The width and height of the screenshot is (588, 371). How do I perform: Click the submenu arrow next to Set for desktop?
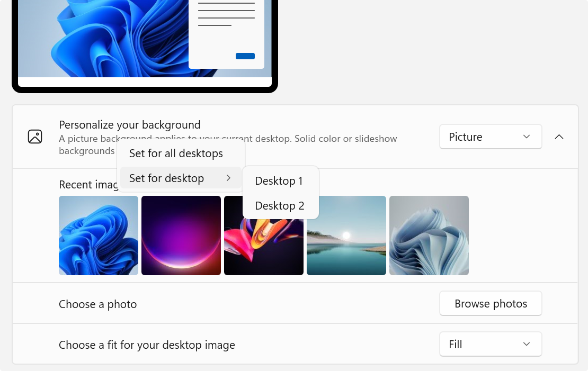click(x=229, y=178)
